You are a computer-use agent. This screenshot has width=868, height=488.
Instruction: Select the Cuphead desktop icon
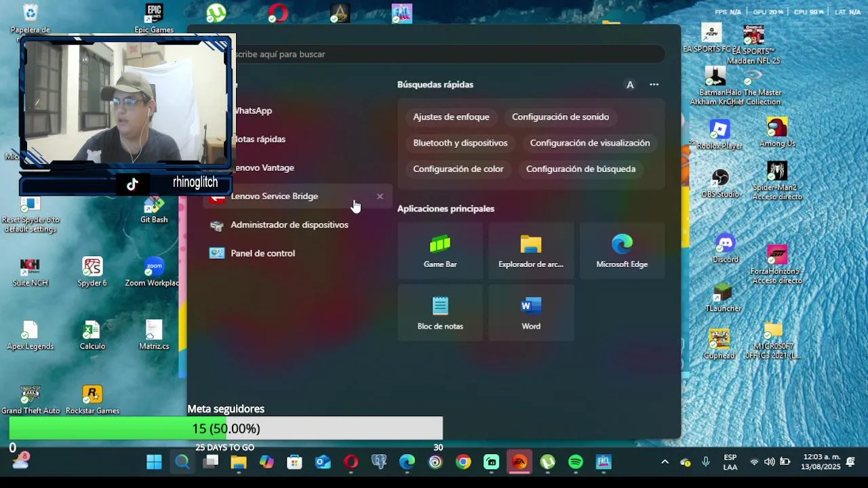719,344
